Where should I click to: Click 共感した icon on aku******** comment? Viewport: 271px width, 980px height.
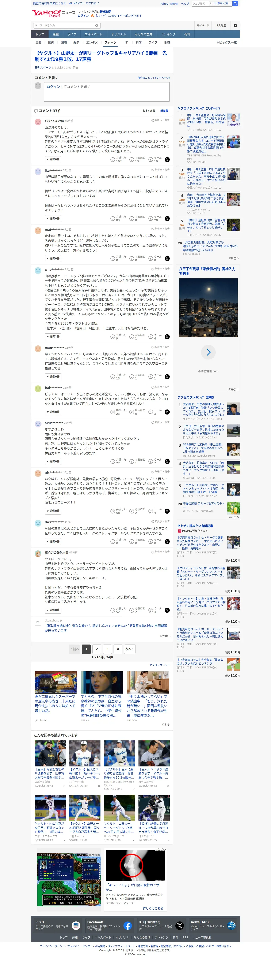pos(112,461)
